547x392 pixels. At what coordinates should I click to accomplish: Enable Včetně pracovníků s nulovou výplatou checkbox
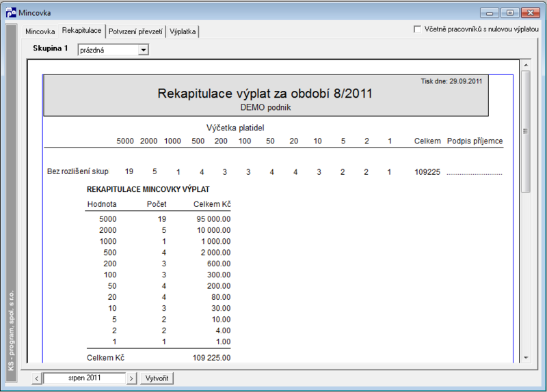coord(417,29)
